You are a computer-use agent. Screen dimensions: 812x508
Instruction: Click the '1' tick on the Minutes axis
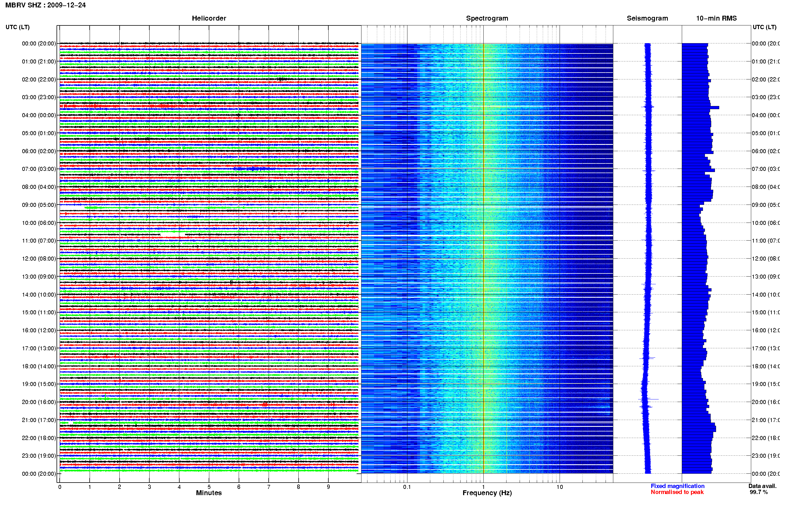[90, 487]
